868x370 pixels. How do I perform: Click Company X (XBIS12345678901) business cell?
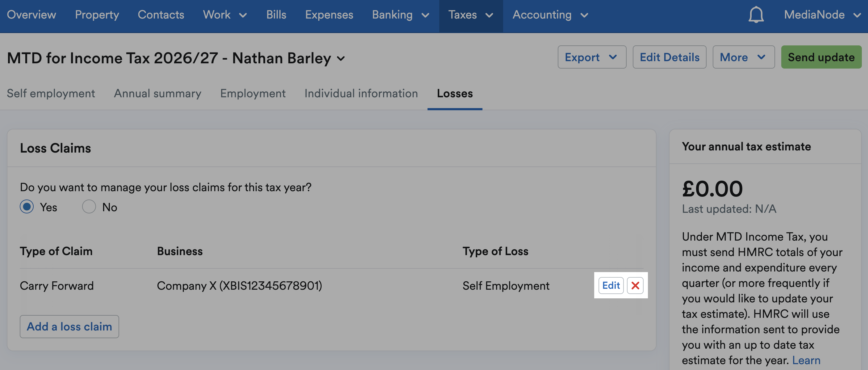tap(239, 286)
